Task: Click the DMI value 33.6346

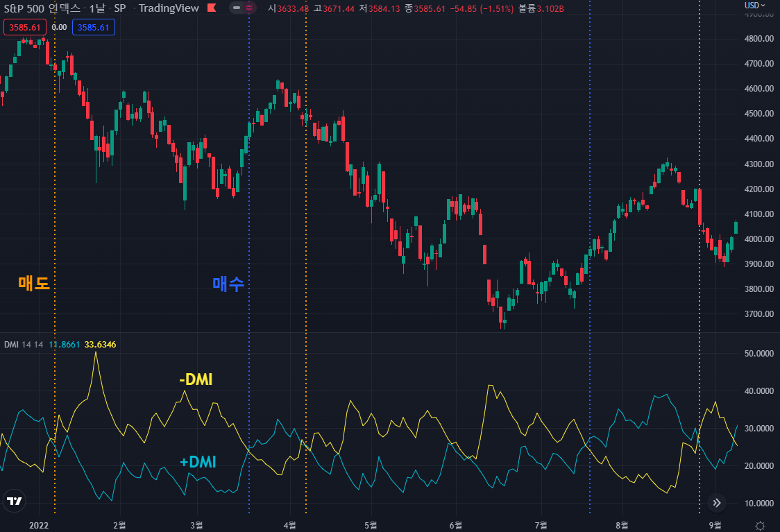Action: [100, 345]
